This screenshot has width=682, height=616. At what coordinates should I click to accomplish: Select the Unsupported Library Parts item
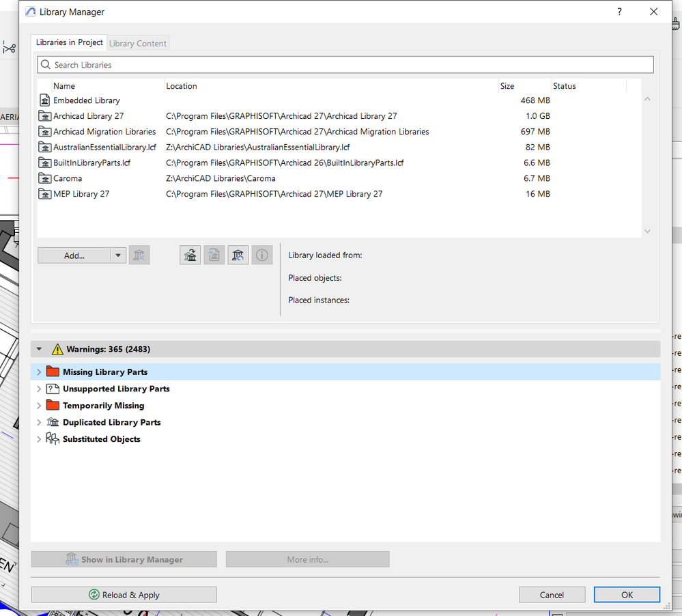pyautogui.click(x=345, y=389)
